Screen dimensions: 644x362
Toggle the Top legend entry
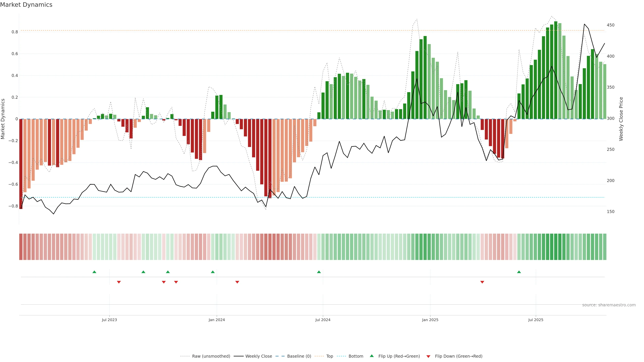point(330,356)
